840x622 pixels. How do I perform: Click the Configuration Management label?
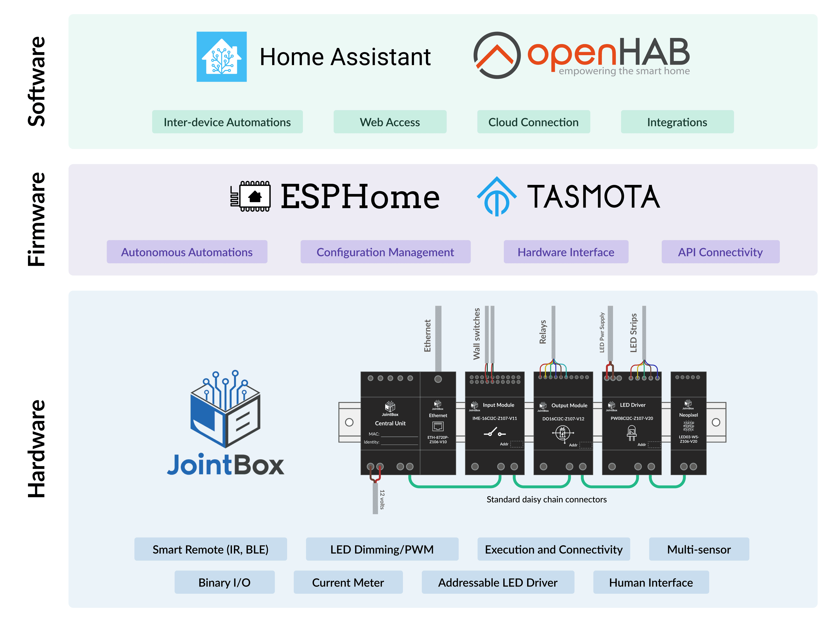point(385,252)
